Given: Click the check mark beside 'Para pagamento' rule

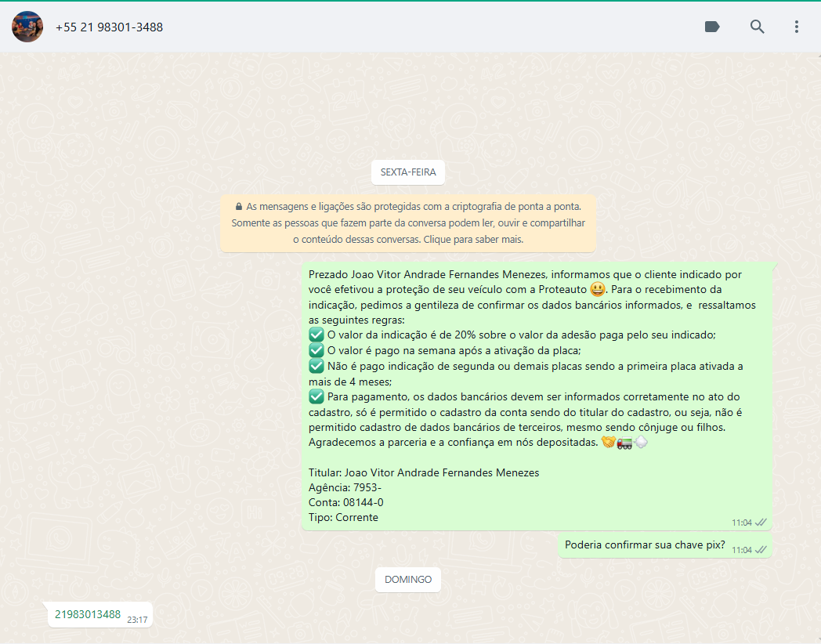Looking at the screenshot, I should click(316, 396).
